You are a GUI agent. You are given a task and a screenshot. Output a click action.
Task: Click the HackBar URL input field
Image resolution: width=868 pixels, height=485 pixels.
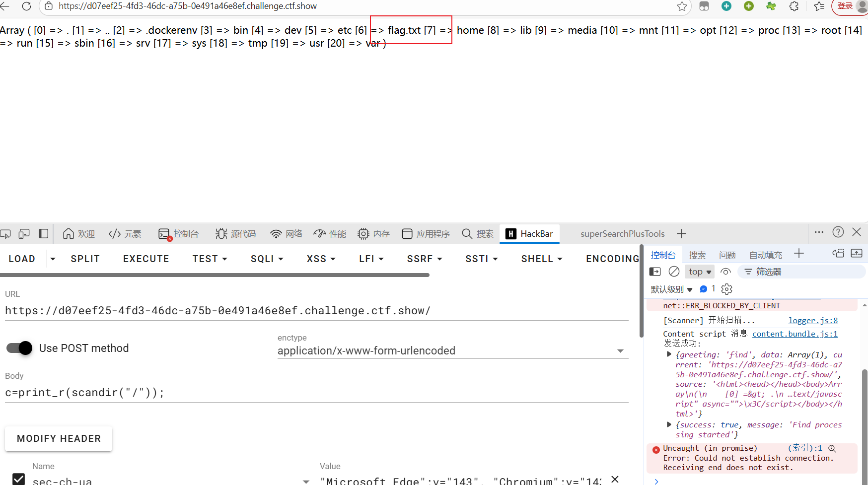tap(317, 311)
